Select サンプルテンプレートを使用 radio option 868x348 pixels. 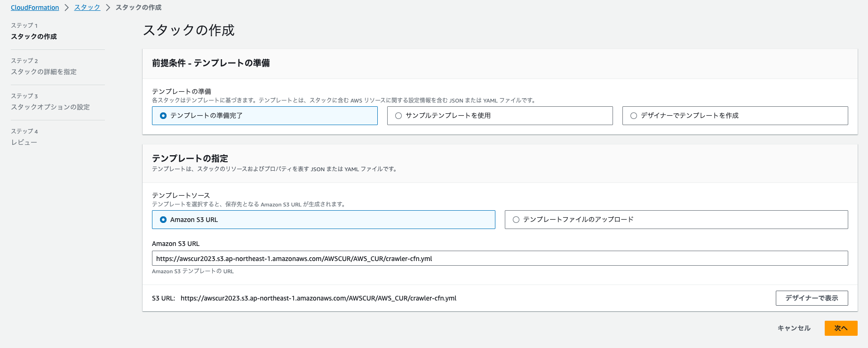[398, 116]
